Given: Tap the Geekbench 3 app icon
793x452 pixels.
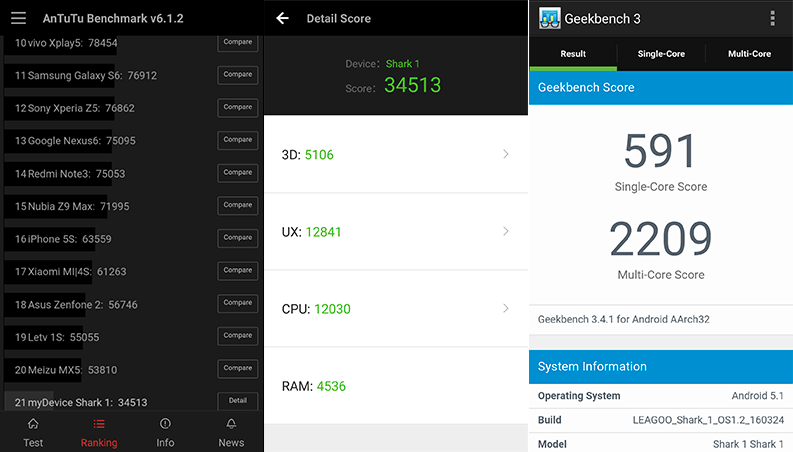Looking at the screenshot, I should 549,18.
